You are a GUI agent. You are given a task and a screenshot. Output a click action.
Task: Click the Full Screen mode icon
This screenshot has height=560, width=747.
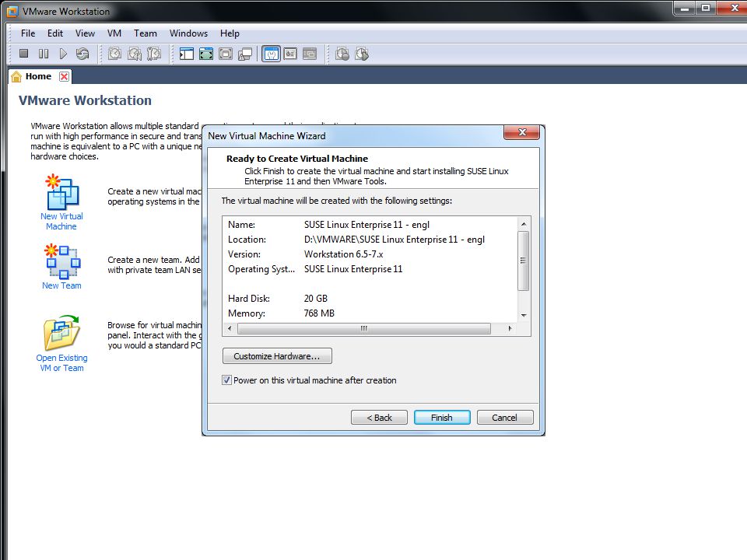pyautogui.click(x=205, y=54)
